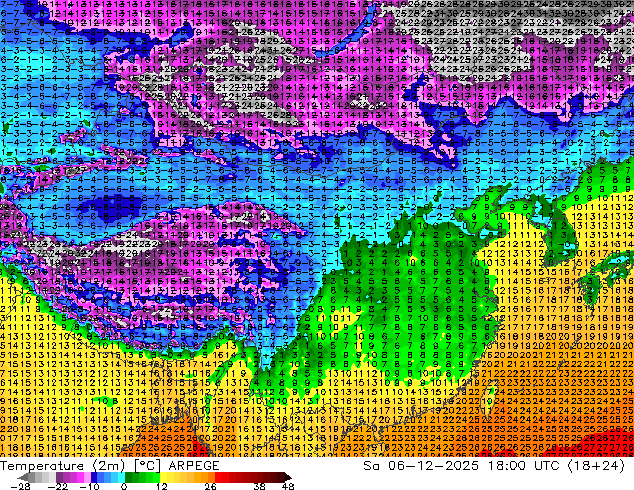
Task: Click the '12' legend value
Action: 162,486
